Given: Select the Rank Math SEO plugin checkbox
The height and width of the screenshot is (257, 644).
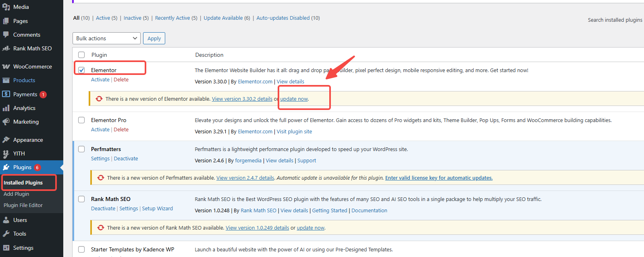Looking at the screenshot, I should click(81, 199).
